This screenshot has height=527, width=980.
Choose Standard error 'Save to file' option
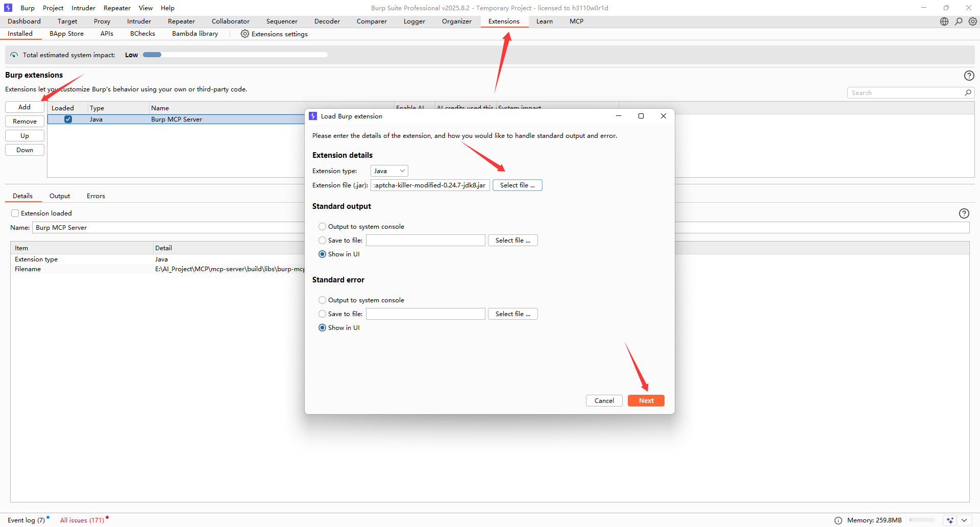(x=322, y=314)
